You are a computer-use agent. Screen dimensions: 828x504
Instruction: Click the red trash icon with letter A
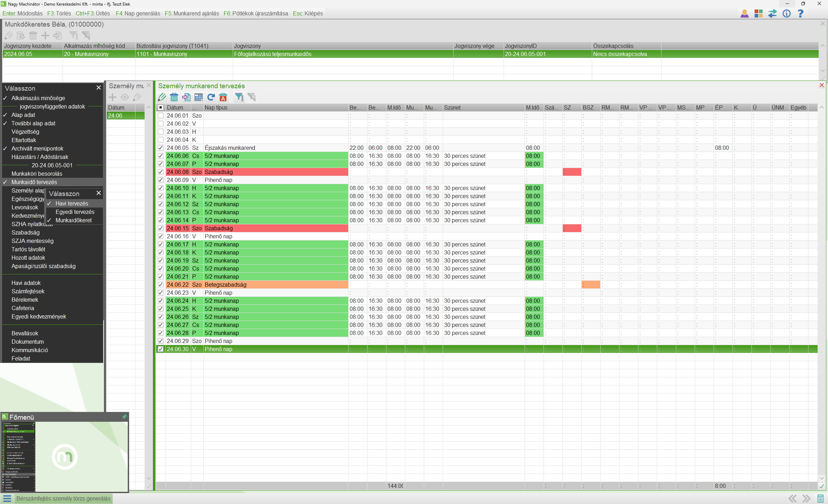223,97
